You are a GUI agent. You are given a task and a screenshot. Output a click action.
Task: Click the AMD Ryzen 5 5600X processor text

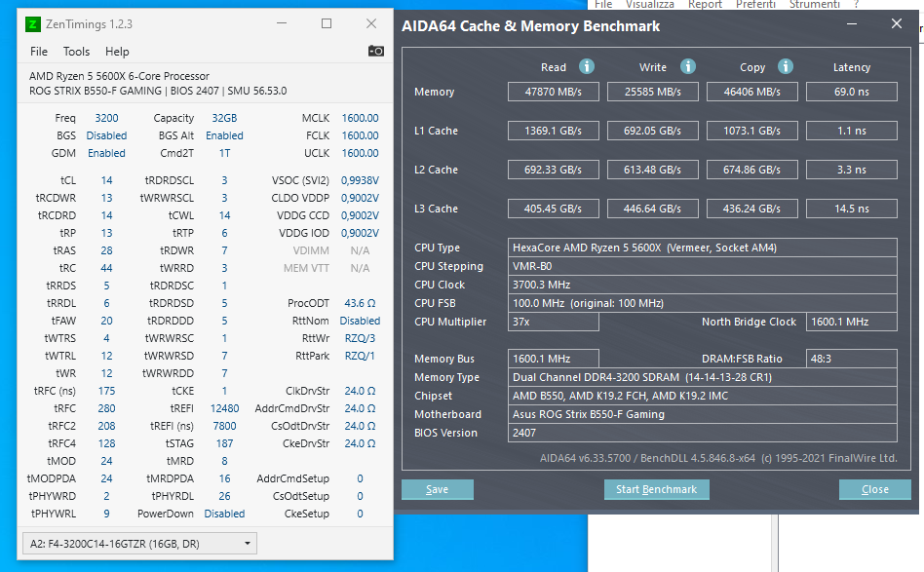click(119, 76)
